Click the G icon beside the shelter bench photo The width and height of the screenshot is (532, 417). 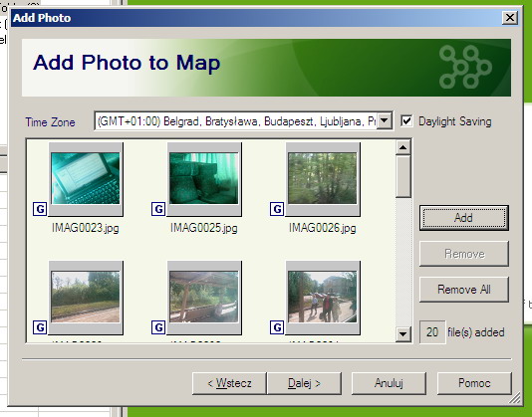158,327
